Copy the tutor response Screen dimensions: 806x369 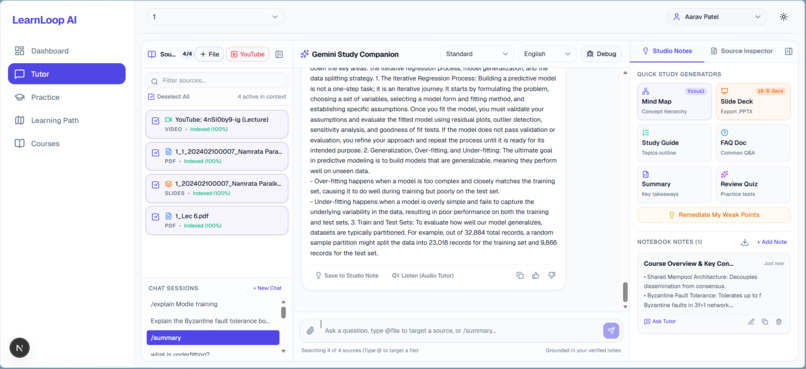(x=520, y=275)
